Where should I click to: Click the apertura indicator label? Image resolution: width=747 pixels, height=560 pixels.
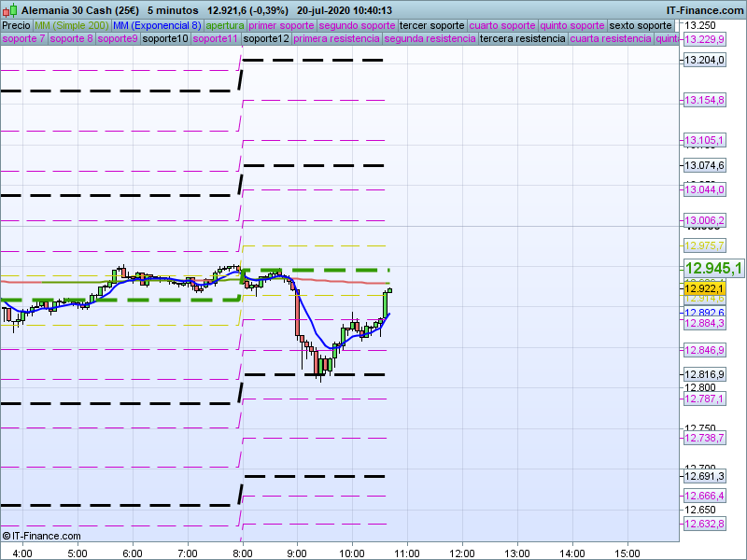[225, 25]
